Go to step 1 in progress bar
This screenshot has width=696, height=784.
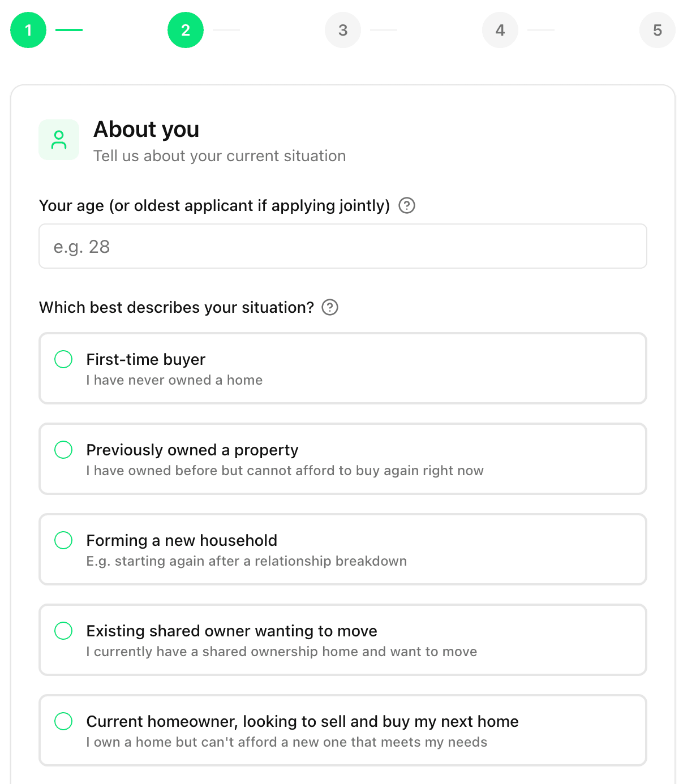[28, 30]
